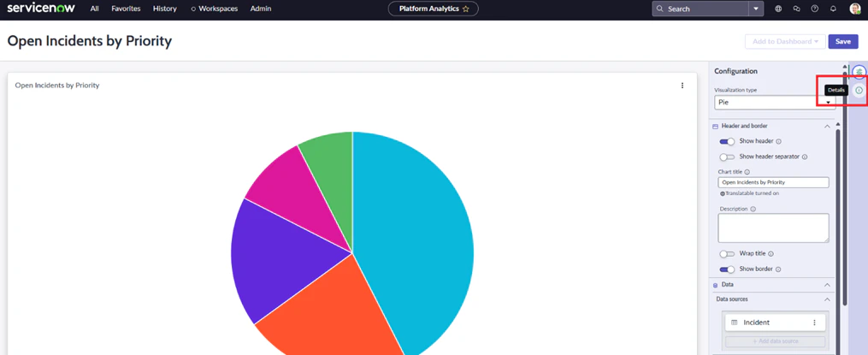Click the Platform Analytics pill
Screen dimensions: 868x355
(434, 9)
